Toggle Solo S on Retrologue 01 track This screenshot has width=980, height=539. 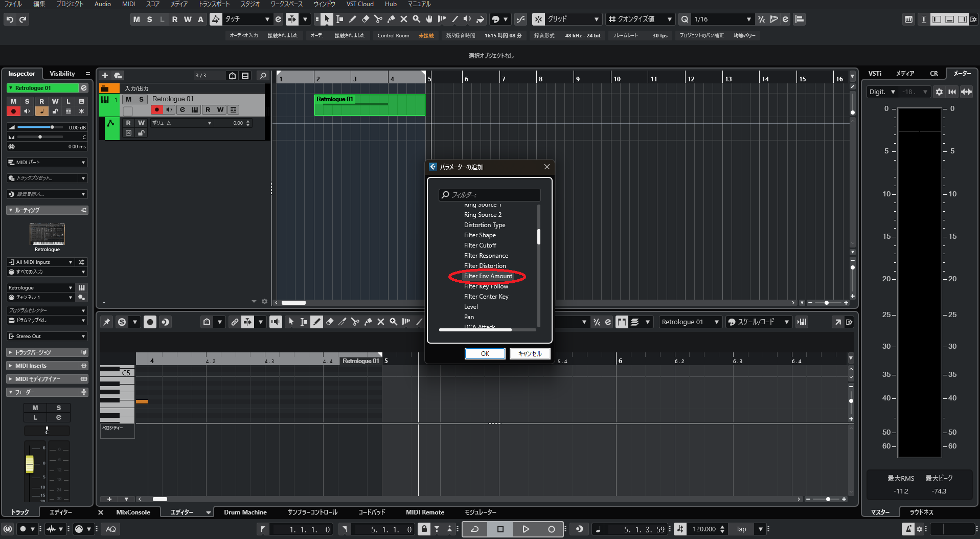point(141,99)
